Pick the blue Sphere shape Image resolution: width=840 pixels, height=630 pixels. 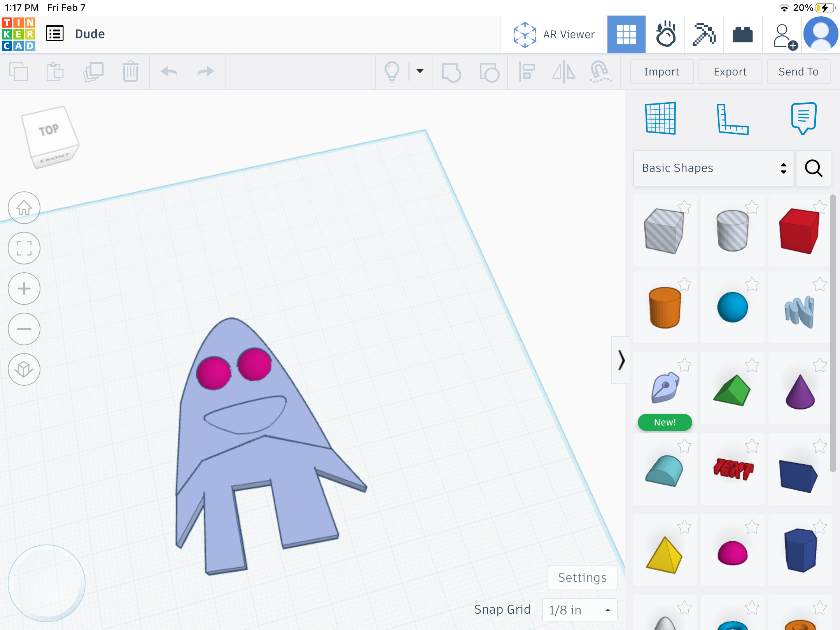click(x=733, y=307)
